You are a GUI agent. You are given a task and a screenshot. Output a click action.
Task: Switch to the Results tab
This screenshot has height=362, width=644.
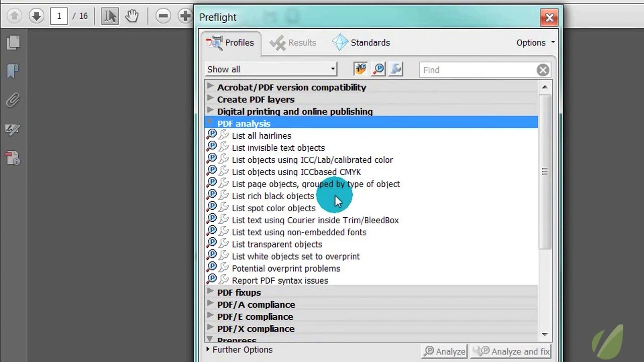[x=293, y=43]
